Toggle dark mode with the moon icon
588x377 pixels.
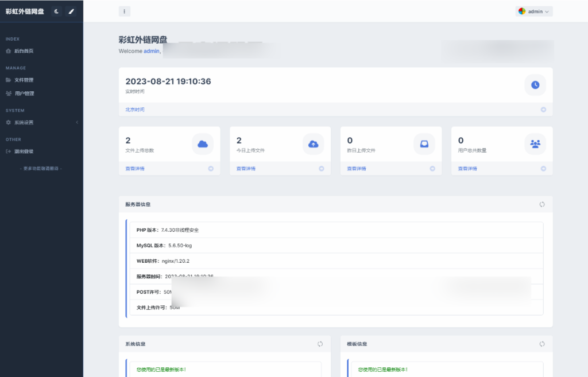pos(56,11)
